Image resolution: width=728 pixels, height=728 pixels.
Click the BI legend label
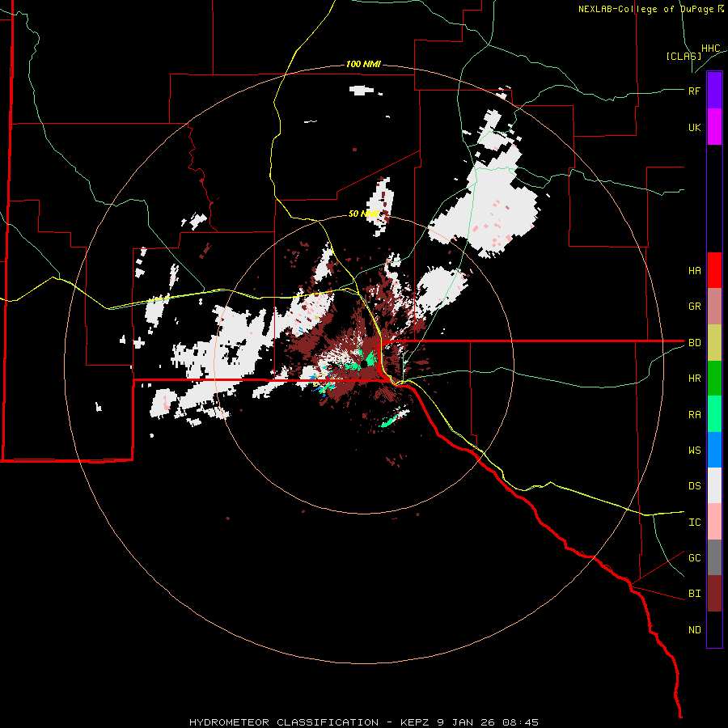tap(694, 594)
